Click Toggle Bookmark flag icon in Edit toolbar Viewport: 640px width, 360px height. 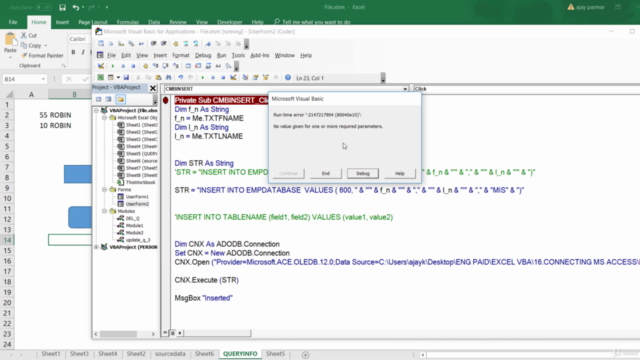pyautogui.click(x=208, y=43)
